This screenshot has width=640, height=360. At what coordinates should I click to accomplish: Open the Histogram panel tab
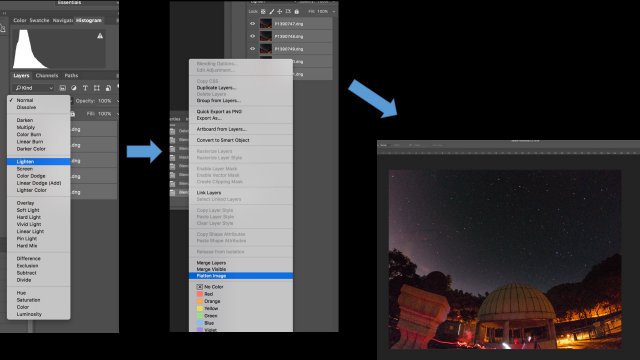click(x=89, y=20)
